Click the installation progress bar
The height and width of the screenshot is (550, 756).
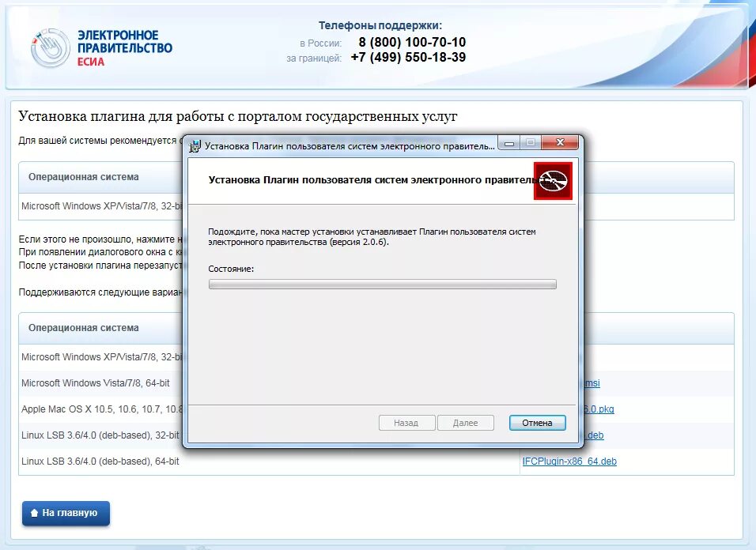(x=382, y=284)
